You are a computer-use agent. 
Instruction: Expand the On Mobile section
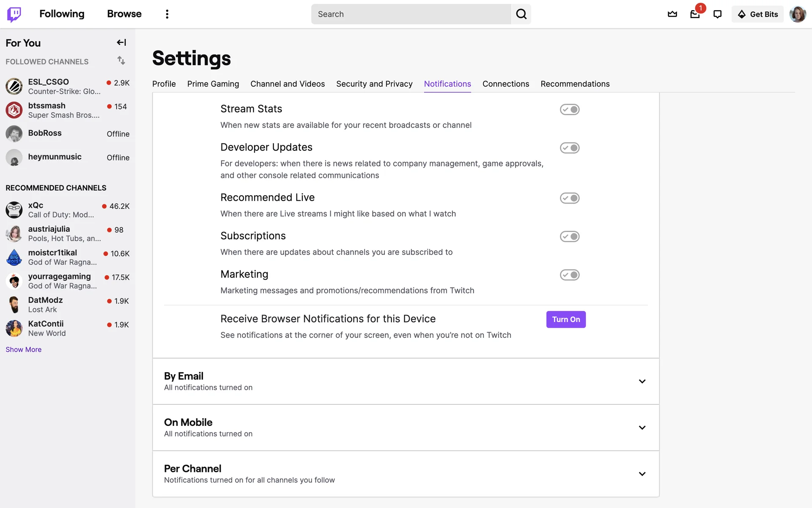(x=642, y=427)
